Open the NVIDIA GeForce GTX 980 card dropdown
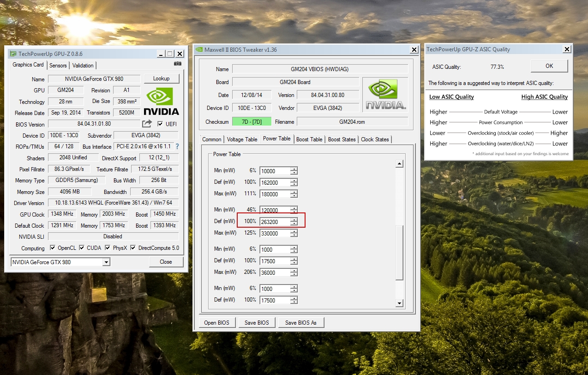Screen dimensions: 588x375 click(106, 262)
